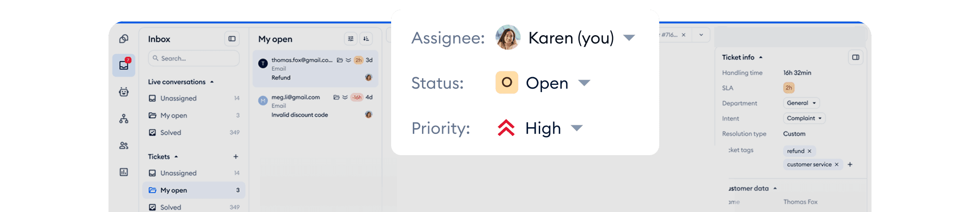Remove the refund tag
The image size is (980, 212).
pyautogui.click(x=809, y=151)
